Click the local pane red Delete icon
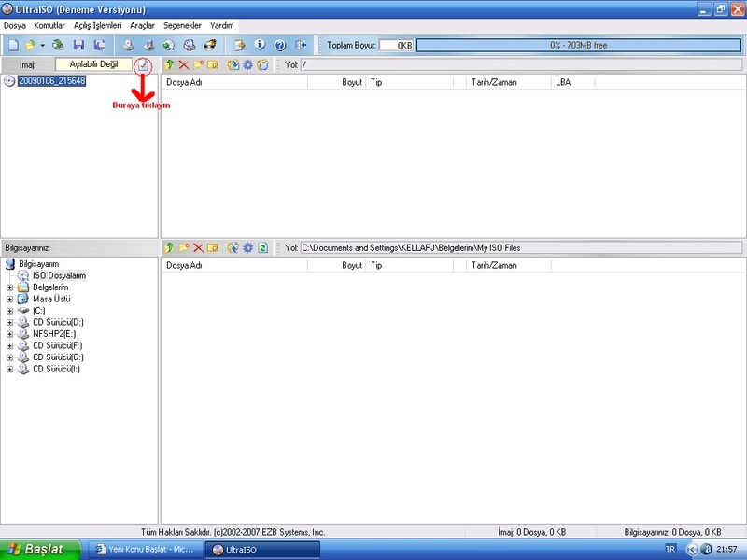 click(198, 247)
